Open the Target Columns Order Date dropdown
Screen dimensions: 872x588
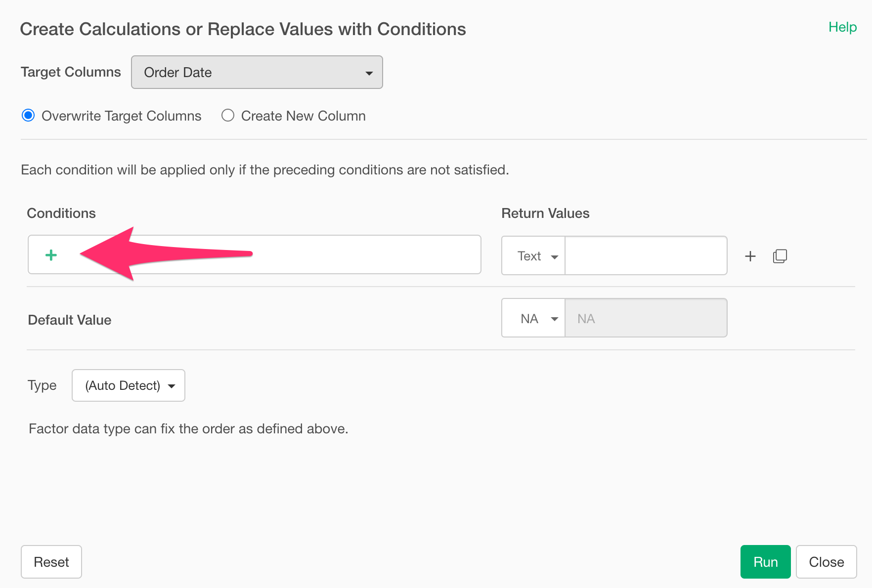coord(257,72)
